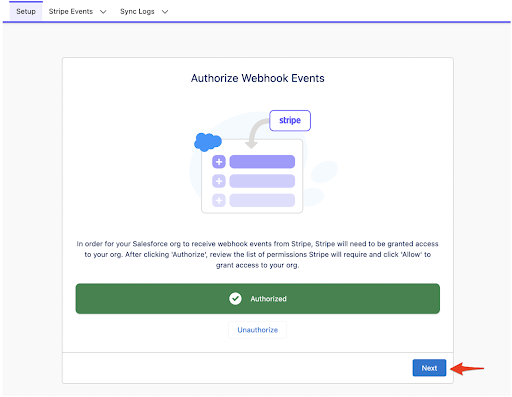Click the Unauthorize button
The width and height of the screenshot is (512, 397).
pyautogui.click(x=258, y=330)
